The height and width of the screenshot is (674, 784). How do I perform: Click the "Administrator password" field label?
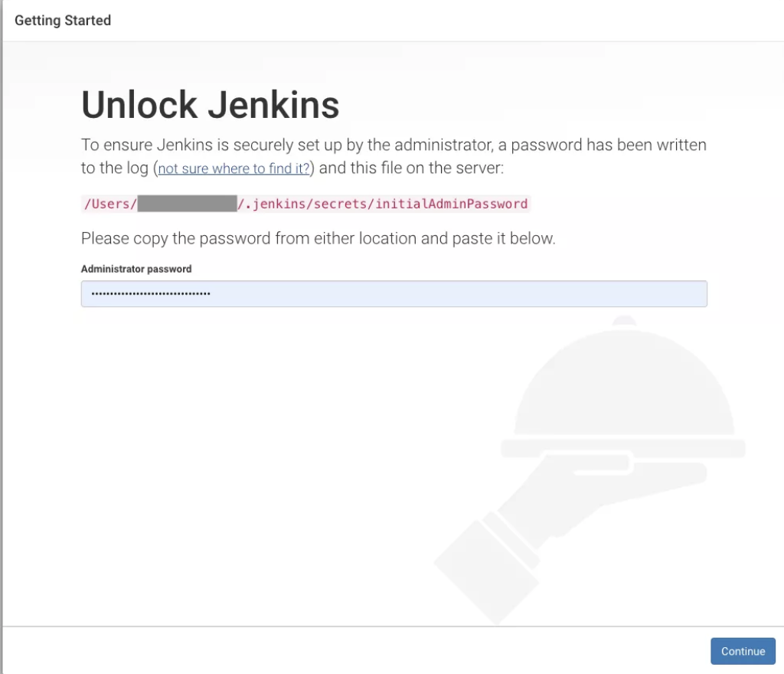click(136, 269)
